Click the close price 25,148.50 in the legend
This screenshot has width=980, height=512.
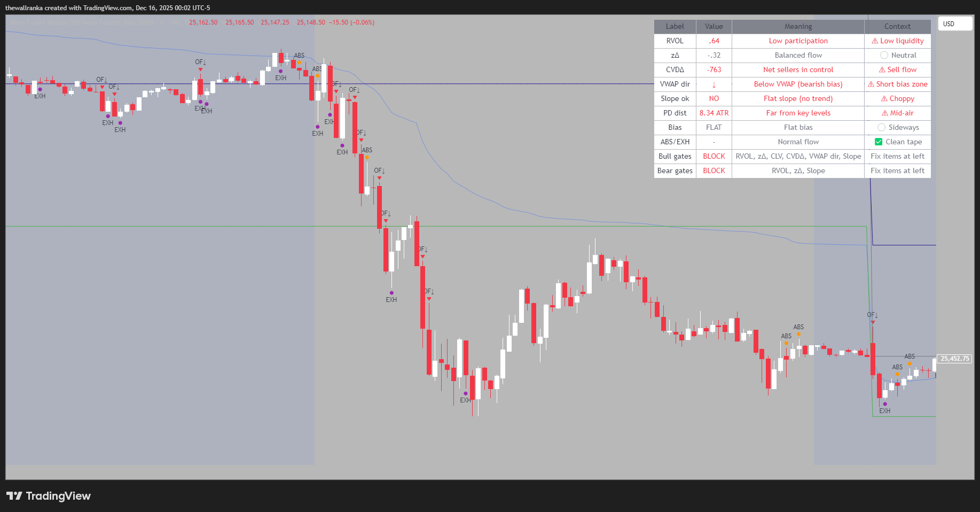[x=311, y=22]
